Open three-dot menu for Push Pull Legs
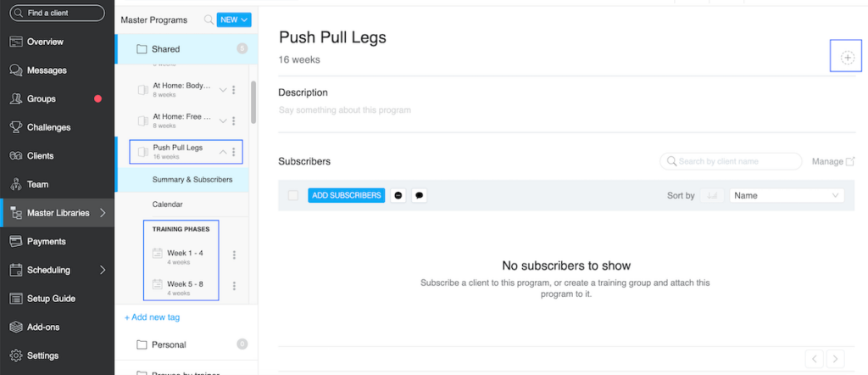The height and width of the screenshot is (375, 868). (234, 152)
